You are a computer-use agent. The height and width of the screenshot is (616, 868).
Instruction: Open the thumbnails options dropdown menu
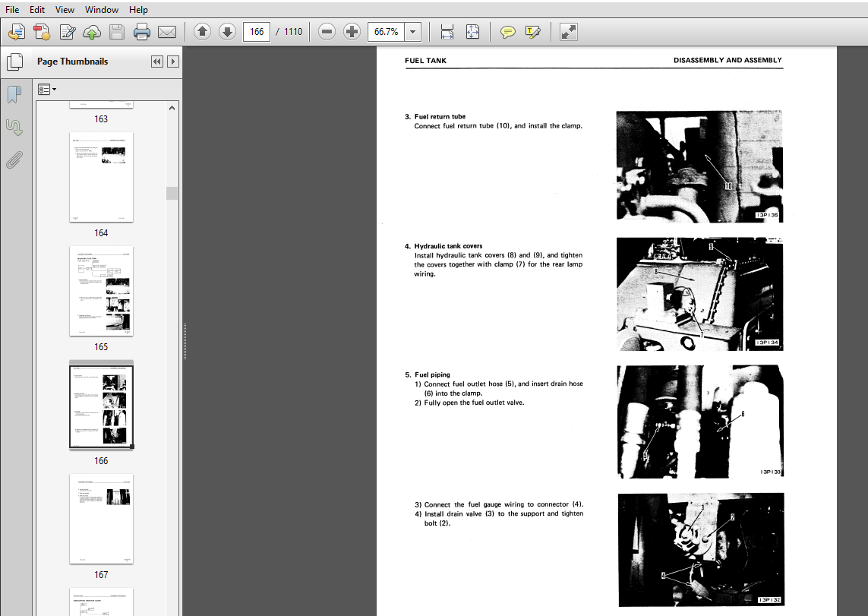pos(47,89)
